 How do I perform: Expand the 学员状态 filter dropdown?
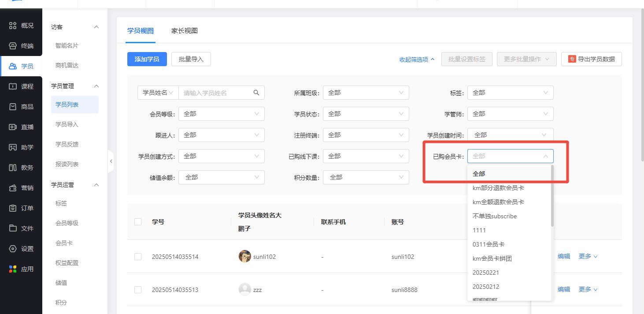click(x=365, y=114)
